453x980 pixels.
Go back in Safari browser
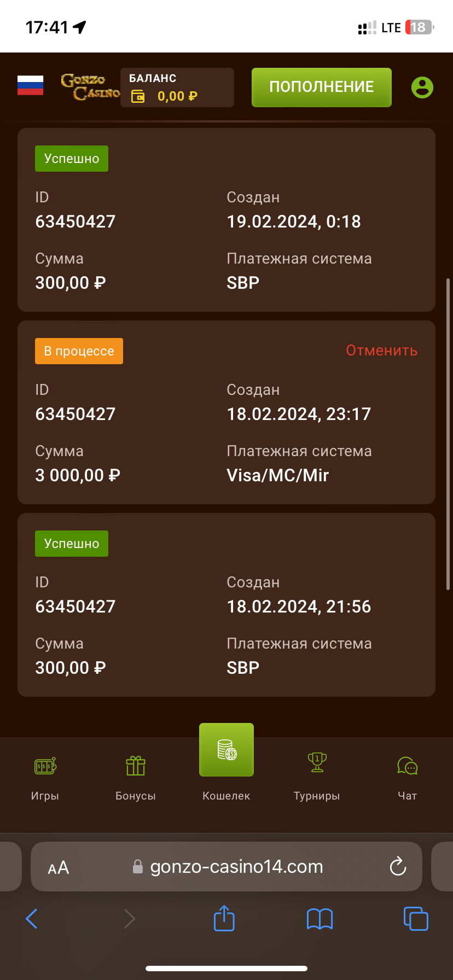pyautogui.click(x=32, y=919)
